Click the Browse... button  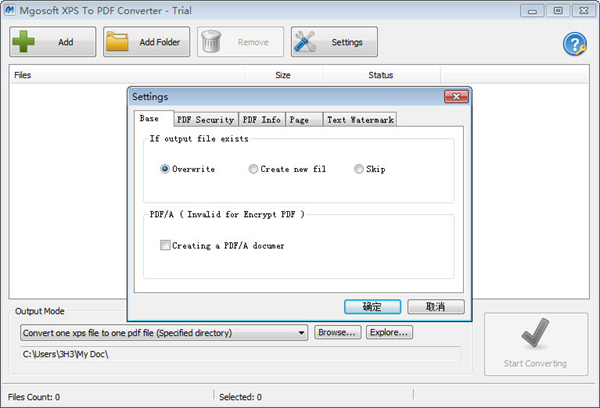click(x=337, y=332)
